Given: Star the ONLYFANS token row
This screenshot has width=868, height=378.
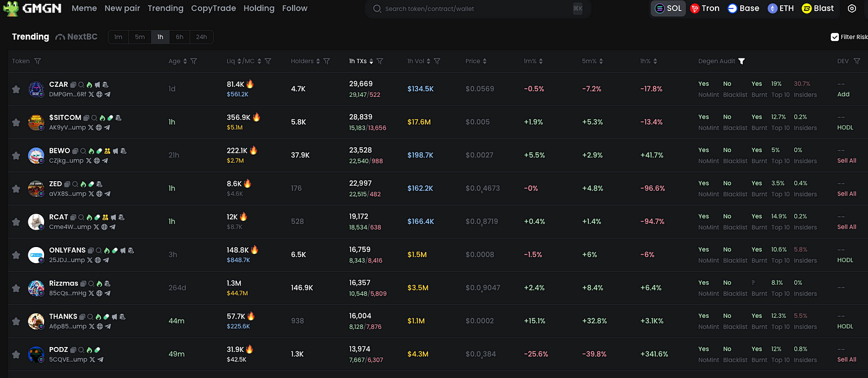Looking at the screenshot, I should coord(15,254).
